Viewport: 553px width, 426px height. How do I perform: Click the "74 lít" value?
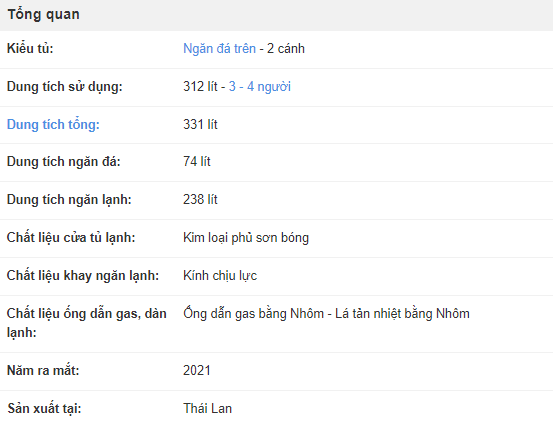[x=197, y=162]
